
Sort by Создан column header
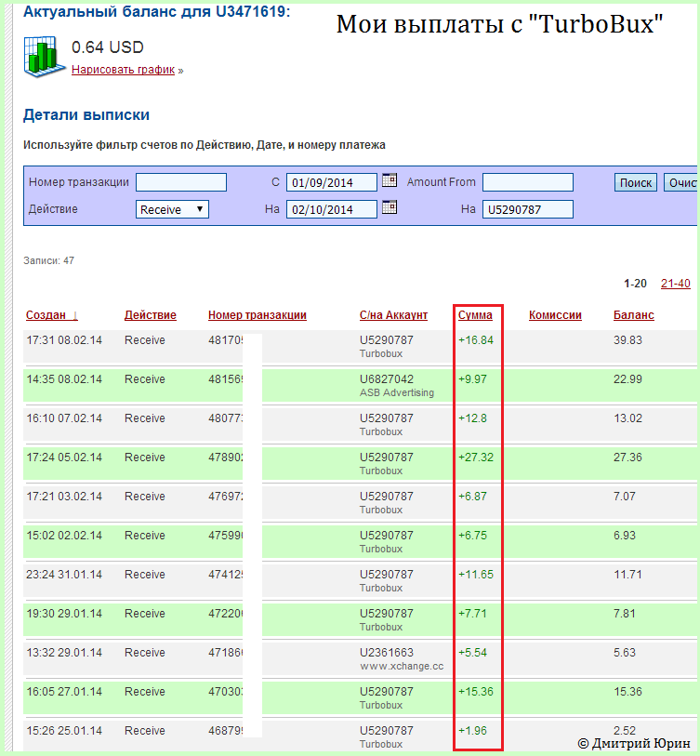[51, 315]
